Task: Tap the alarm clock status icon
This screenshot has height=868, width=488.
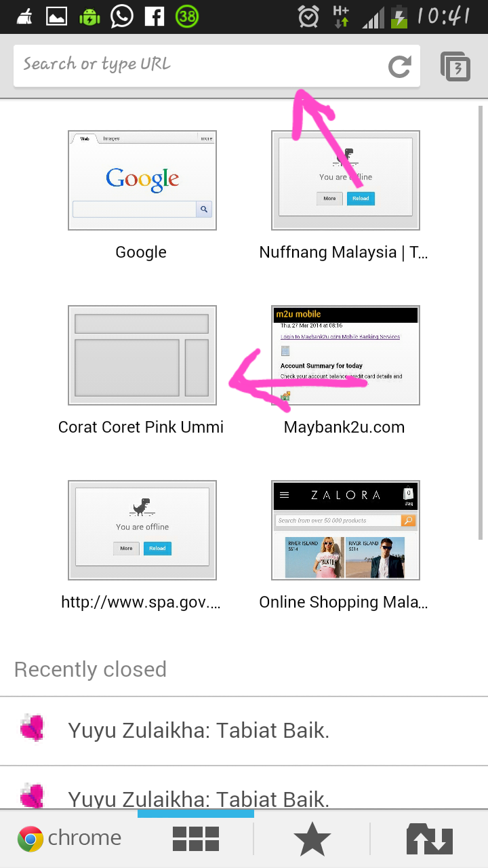Action: click(308, 16)
